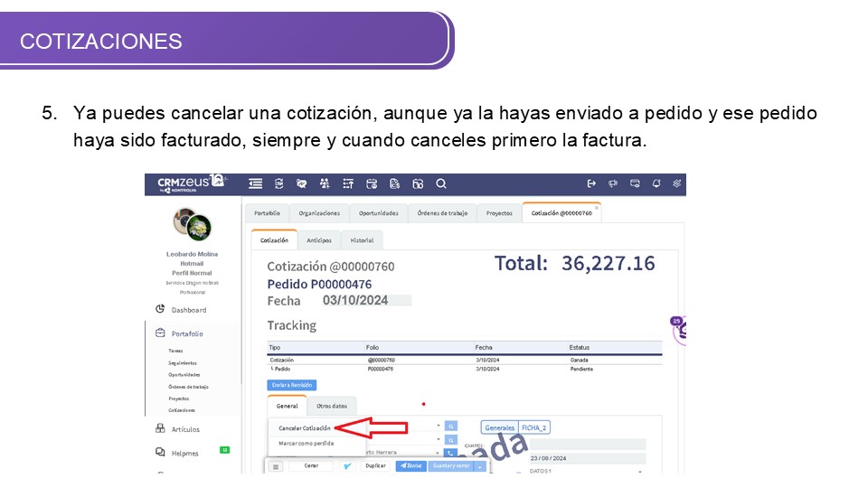Click the Cerrar button
This screenshot has height=488, width=868.
point(311,466)
